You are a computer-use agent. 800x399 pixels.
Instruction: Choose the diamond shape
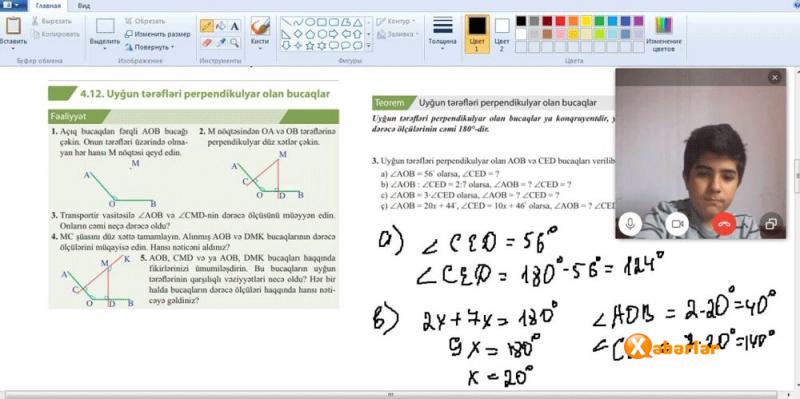(298, 34)
